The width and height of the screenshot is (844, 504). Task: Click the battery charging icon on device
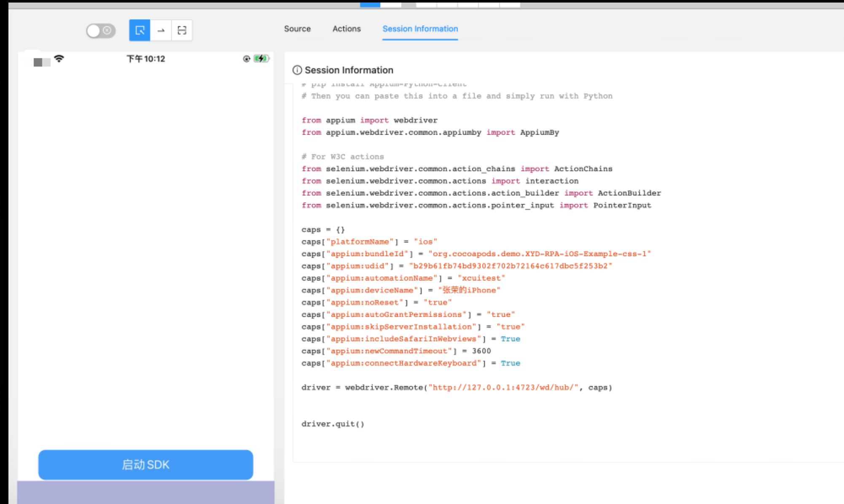click(261, 59)
